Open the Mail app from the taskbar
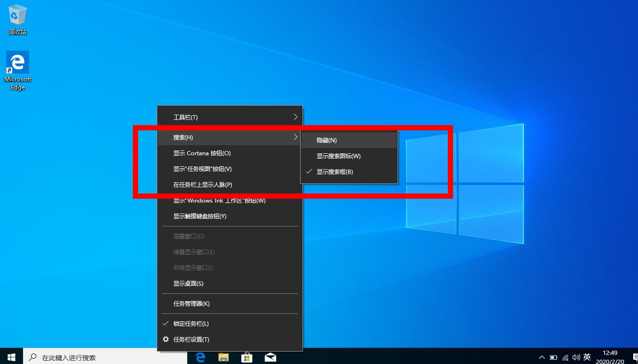 270,357
